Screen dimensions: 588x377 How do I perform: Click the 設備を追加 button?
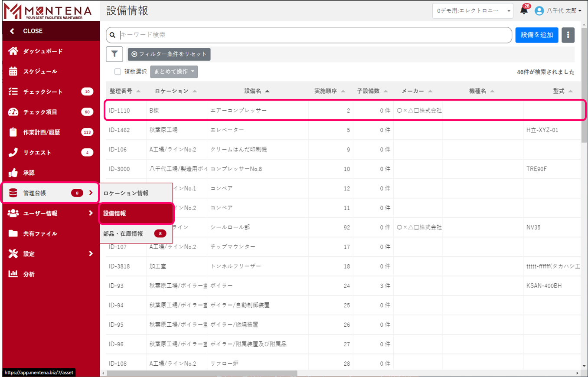pyautogui.click(x=536, y=35)
